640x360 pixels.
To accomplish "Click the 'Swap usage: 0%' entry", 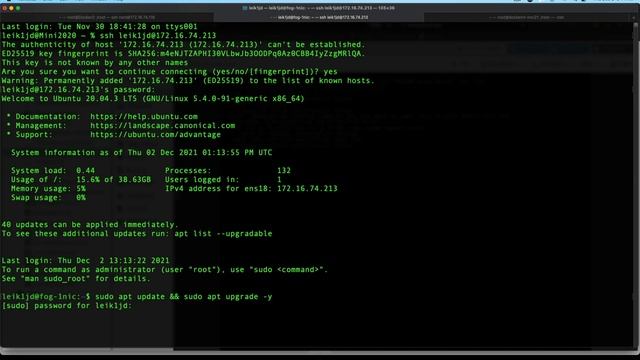I will 48,198.
